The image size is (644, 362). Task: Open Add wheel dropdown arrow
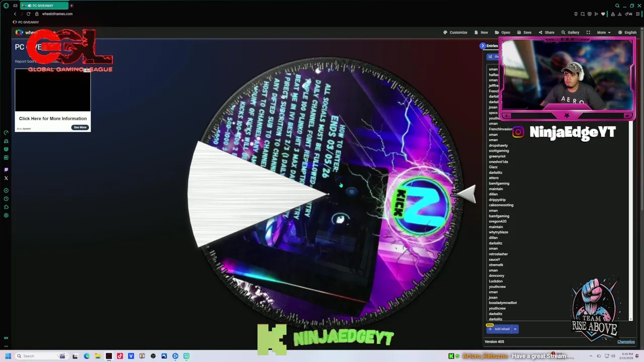[x=515, y=329]
